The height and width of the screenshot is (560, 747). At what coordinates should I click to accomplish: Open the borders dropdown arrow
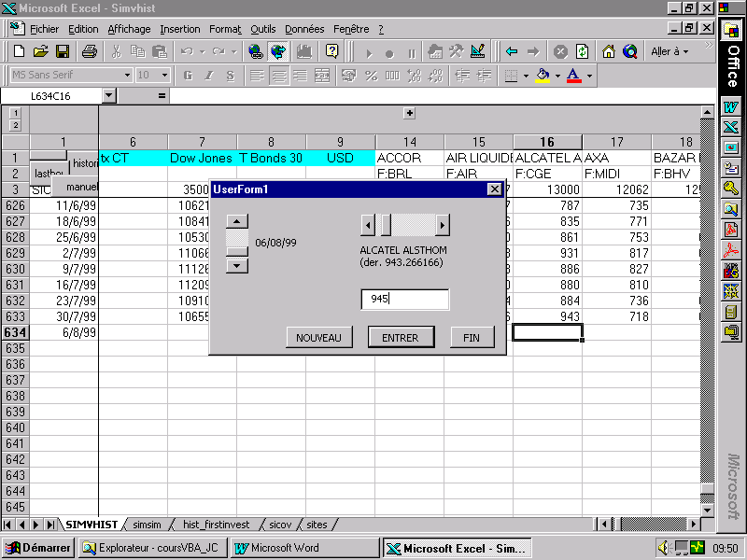[x=526, y=76]
